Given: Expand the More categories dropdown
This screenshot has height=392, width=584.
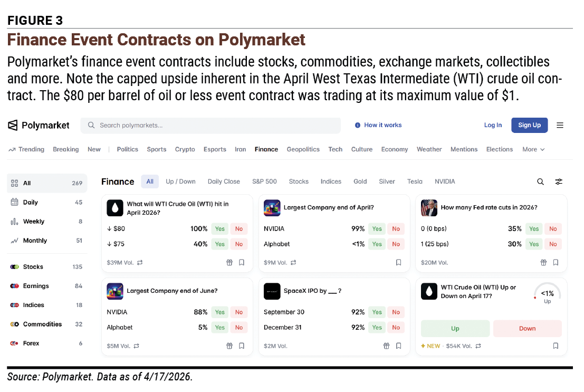Looking at the screenshot, I should coord(533,149).
